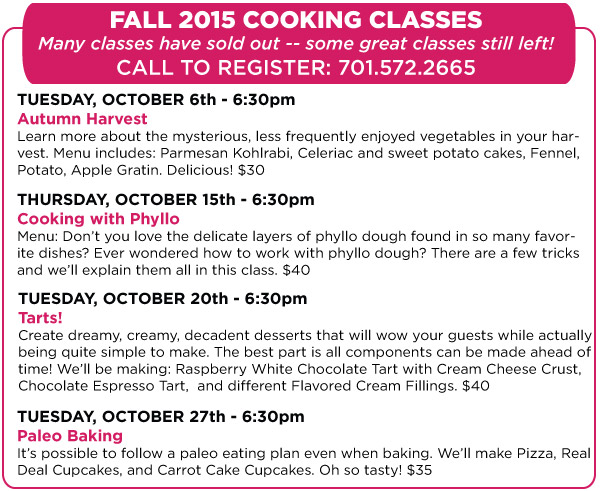Click the Tuesday, October 6th date heading
The height and width of the screenshot is (491, 600).
pos(156,100)
